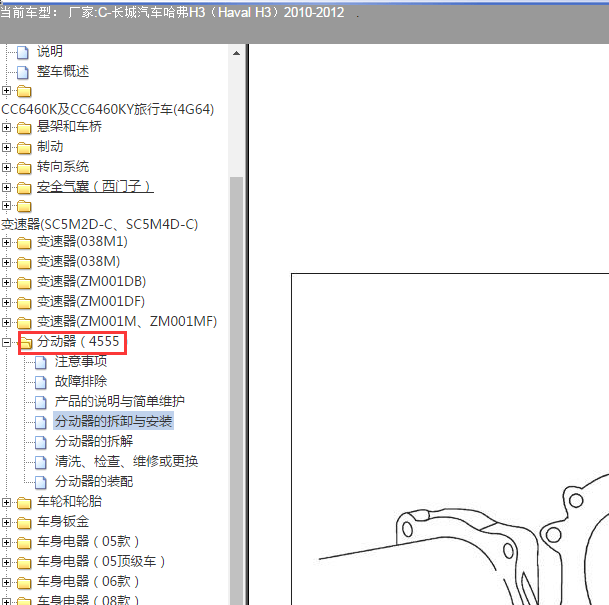Image resolution: width=609 pixels, height=605 pixels.
Task: Expand the 变速器(038M) folder
Action: click(6, 262)
